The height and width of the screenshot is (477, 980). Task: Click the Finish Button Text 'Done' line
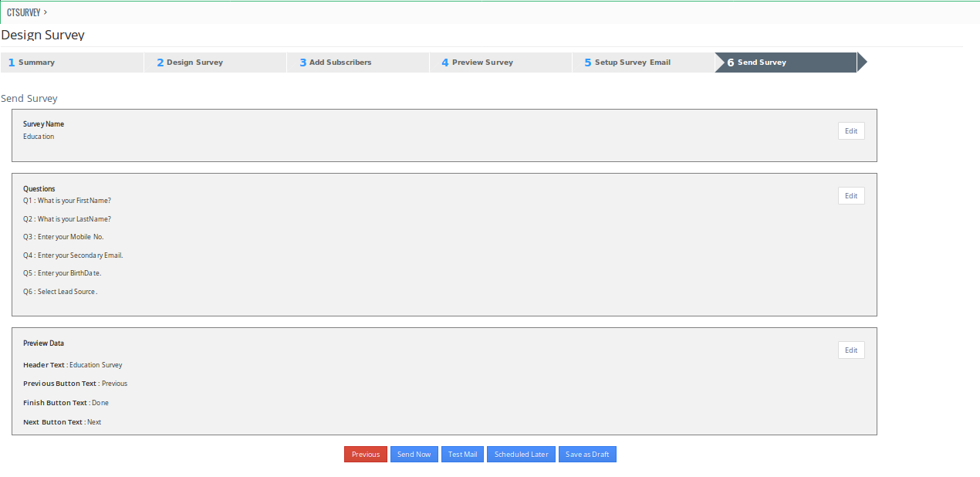click(x=66, y=403)
